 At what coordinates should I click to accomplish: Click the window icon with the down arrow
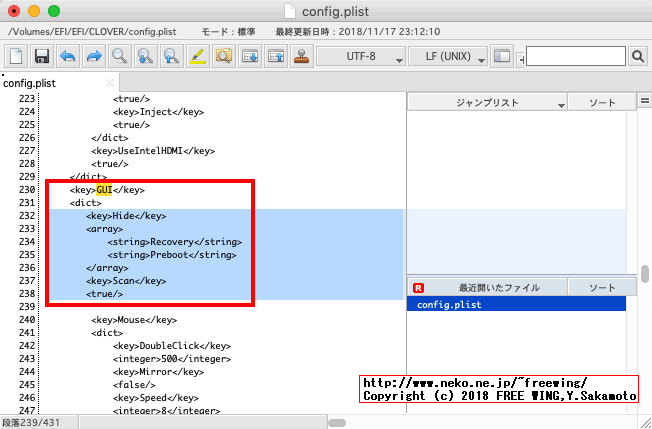point(250,56)
